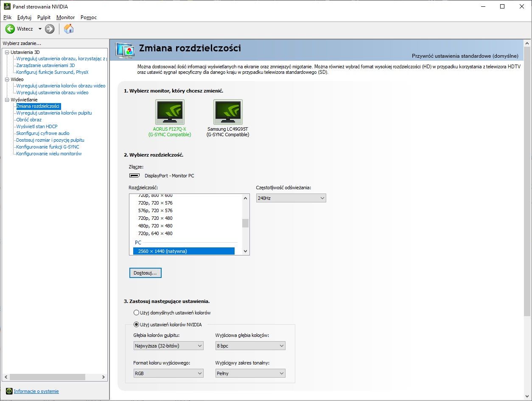This screenshot has height=401, width=532.
Task: Open the Back history dropdown arrow
Action: [x=40, y=29]
